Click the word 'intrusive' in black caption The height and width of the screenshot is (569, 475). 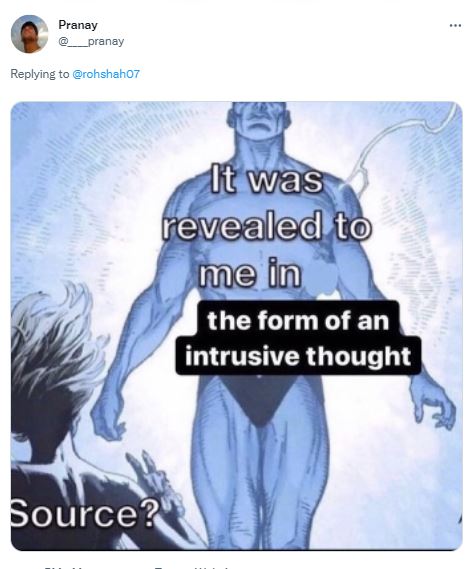pos(243,356)
